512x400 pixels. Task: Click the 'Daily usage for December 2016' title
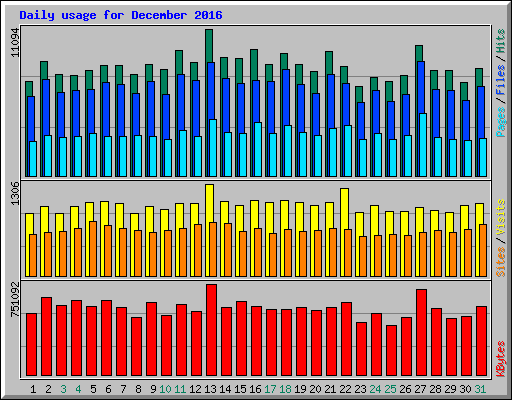[x=121, y=15]
